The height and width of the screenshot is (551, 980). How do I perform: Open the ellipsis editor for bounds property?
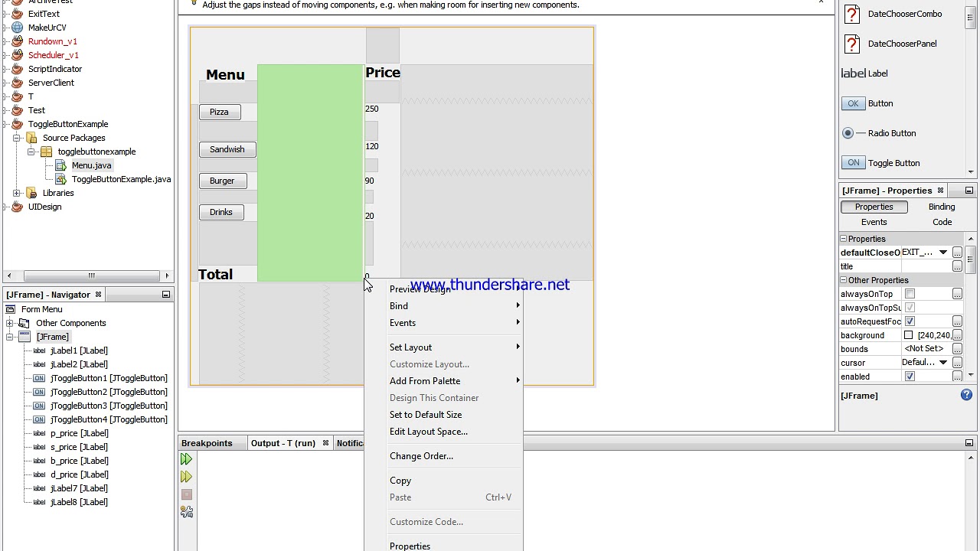[957, 349]
